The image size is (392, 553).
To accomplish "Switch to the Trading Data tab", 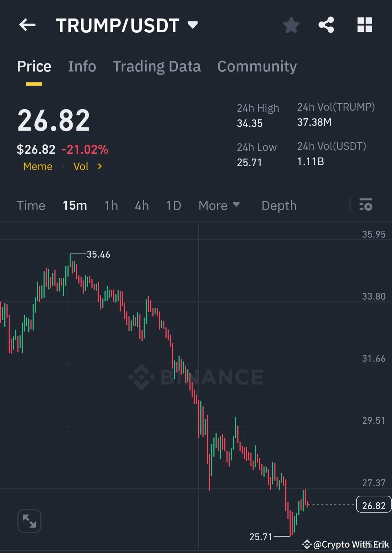I will (x=157, y=66).
